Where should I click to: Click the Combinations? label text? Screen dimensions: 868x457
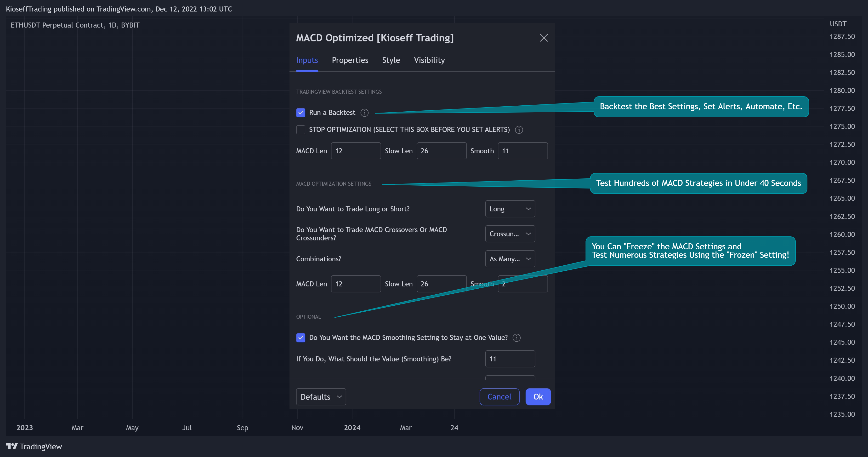318,259
